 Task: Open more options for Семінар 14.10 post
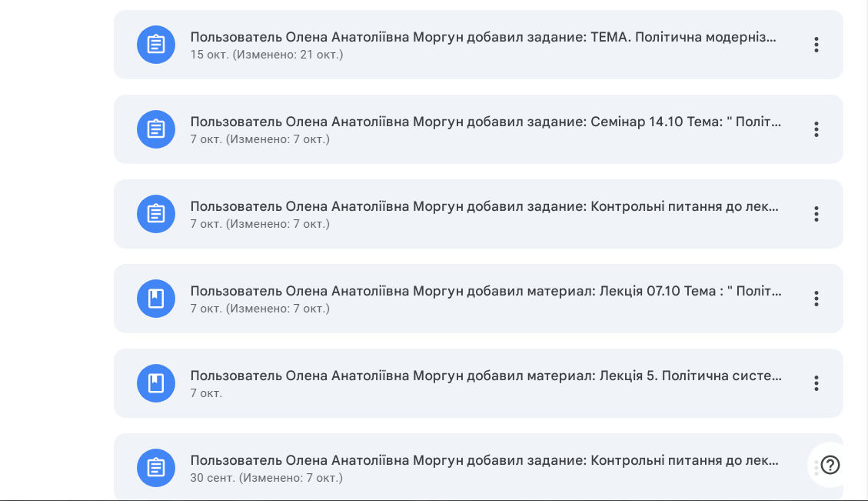(816, 129)
